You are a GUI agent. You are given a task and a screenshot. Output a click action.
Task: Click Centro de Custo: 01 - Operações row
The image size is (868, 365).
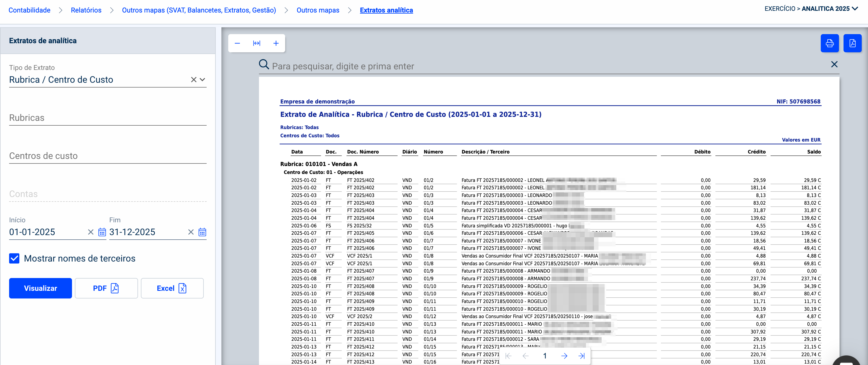tap(323, 172)
